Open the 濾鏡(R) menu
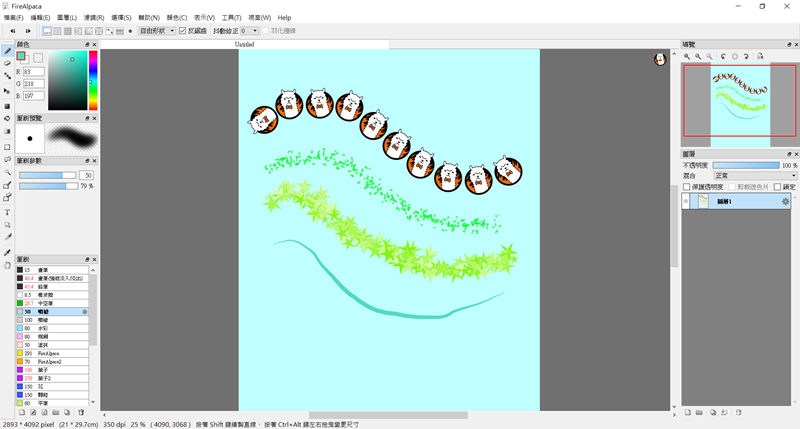The width and height of the screenshot is (800, 429). click(93, 18)
